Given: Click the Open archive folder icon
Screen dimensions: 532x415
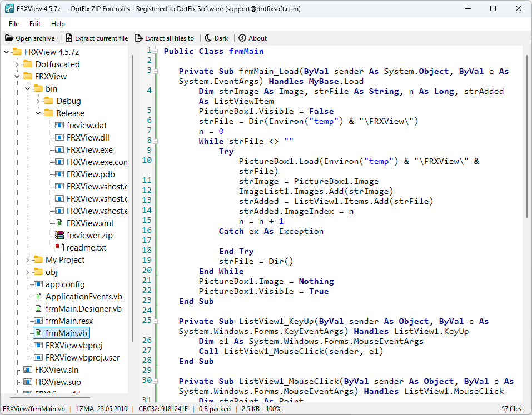Looking at the screenshot, I should click(x=9, y=38).
